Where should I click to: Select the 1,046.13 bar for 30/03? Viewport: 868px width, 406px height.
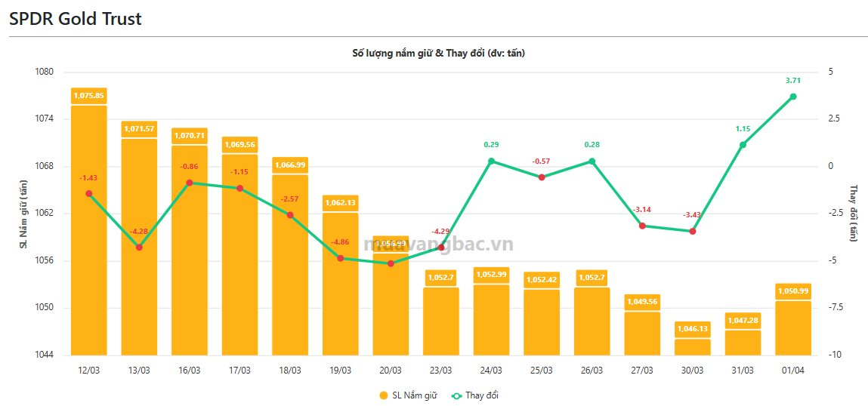tap(693, 347)
